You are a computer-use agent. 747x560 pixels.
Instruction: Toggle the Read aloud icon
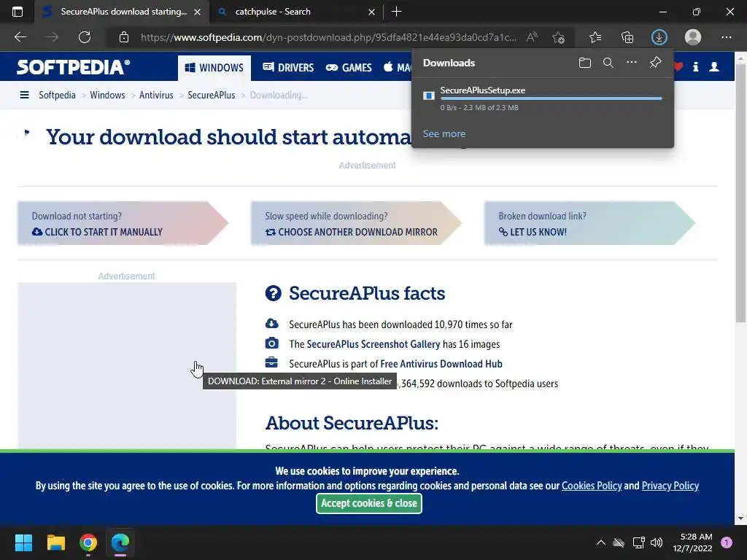click(x=532, y=37)
